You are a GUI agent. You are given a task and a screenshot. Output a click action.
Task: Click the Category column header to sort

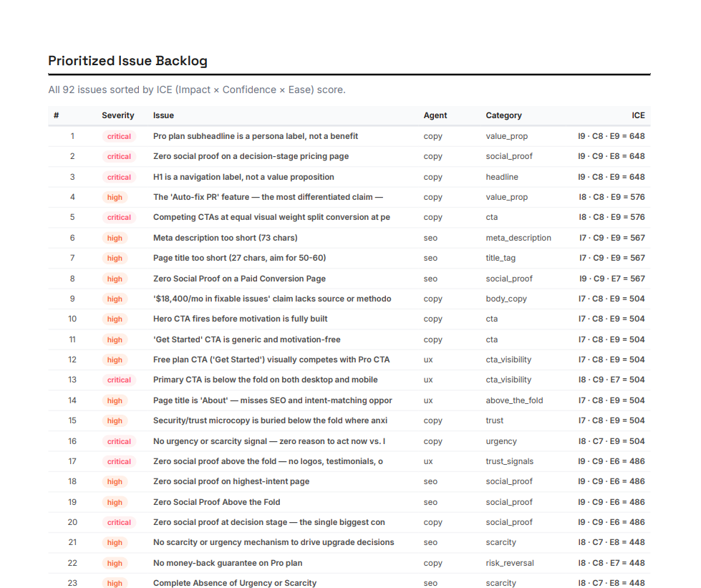pos(503,115)
